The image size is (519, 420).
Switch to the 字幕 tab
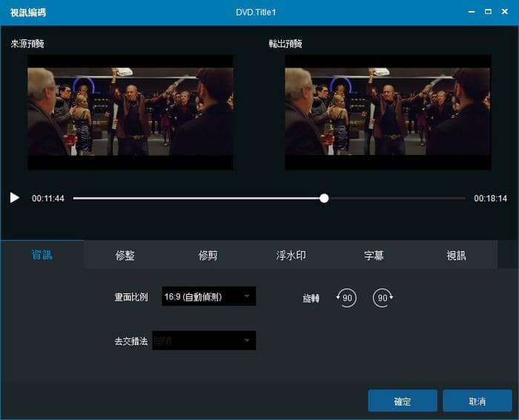pos(374,256)
